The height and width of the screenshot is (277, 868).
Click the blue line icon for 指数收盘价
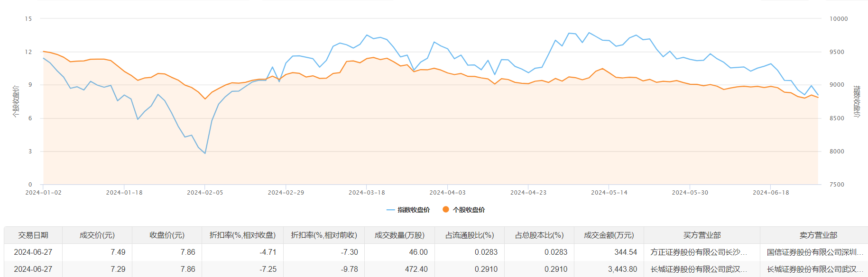pyautogui.click(x=390, y=210)
